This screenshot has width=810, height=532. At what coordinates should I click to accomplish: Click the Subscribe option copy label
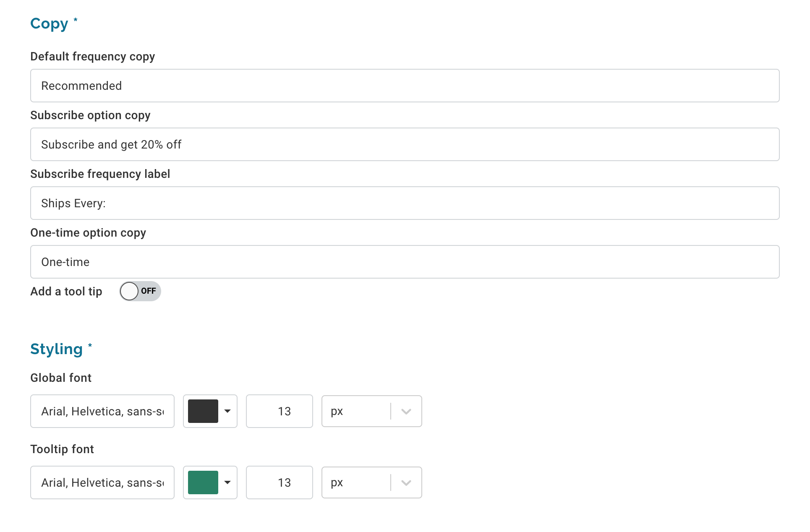90,115
